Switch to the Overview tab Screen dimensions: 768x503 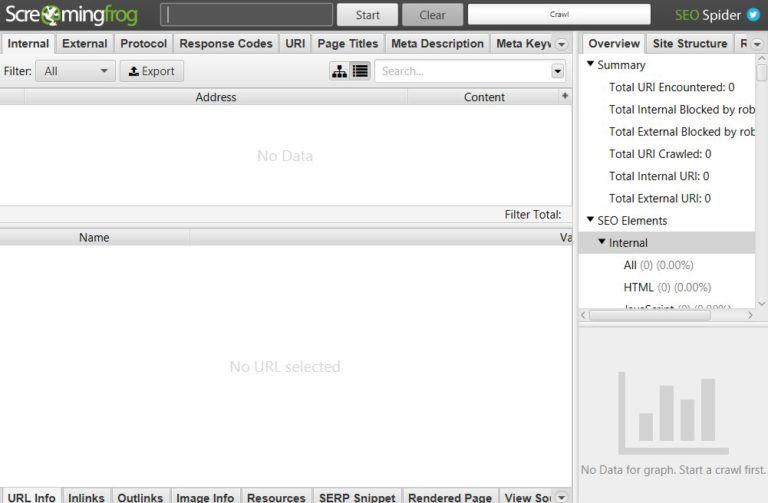tap(614, 44)
